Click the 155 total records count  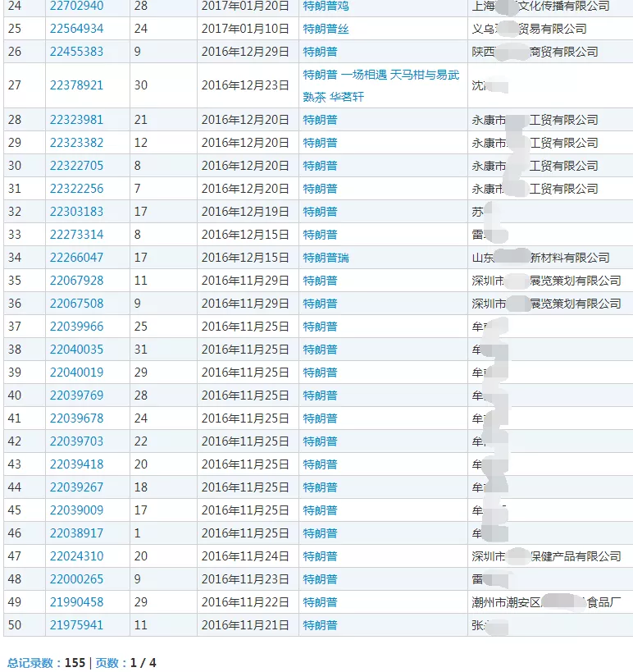[75, 663]
